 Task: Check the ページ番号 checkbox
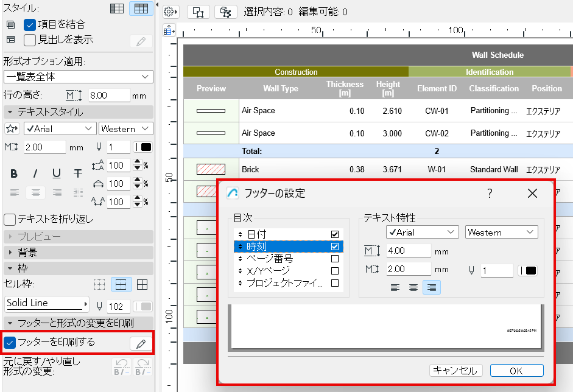[335, 259]
